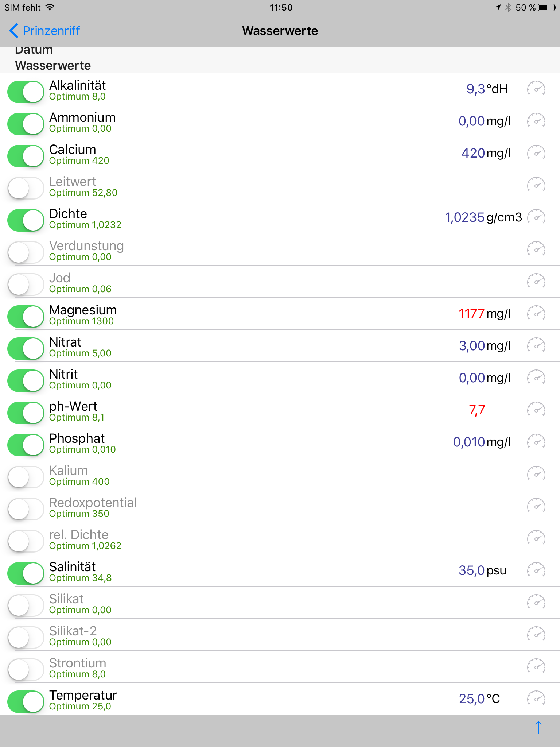Tap the gauge icon for Alkalinität
The image size is (560, 747).
536,89
